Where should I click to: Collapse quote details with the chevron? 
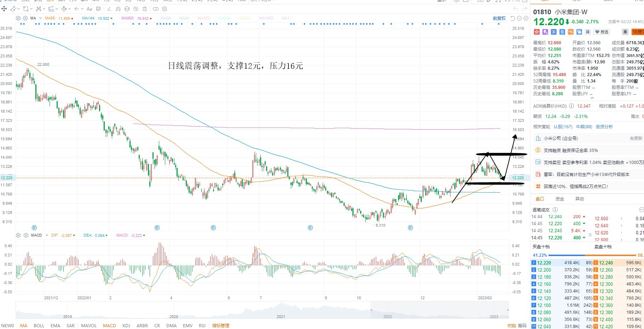(x=592, y=98)
